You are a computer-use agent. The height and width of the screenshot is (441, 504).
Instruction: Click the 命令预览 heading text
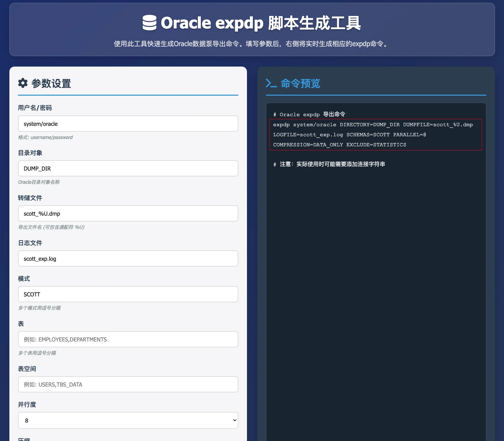tap(300, 84)
